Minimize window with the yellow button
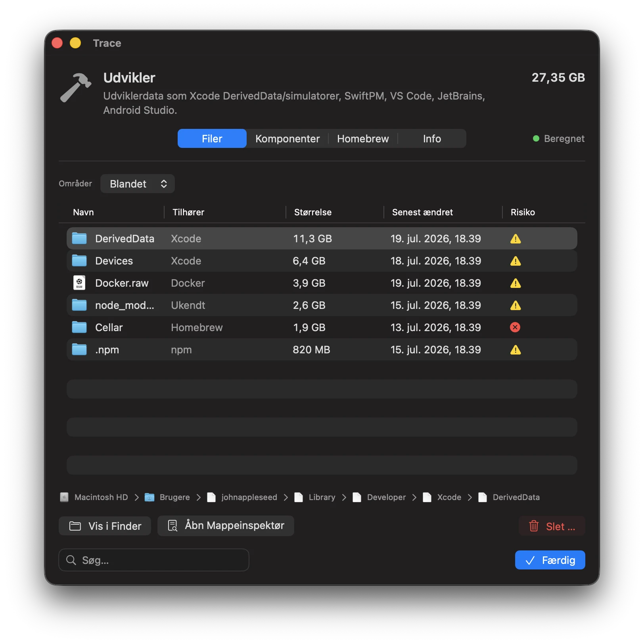This screenshot has height=644, width=644. [75, 43]
